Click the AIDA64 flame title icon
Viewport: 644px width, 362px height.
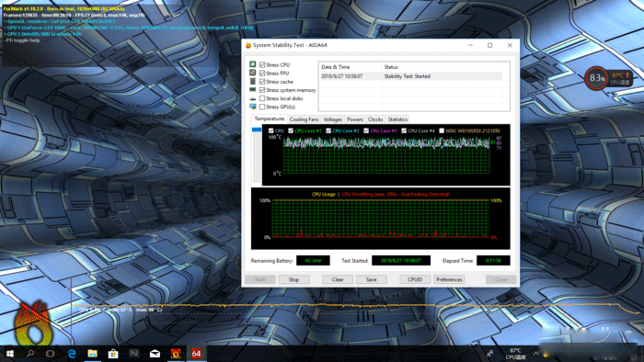[248, 45]
